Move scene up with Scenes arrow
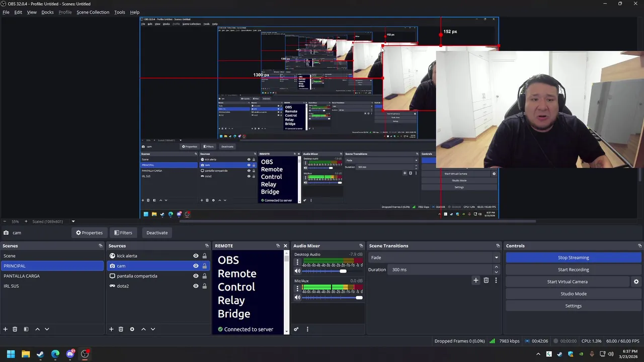 [x=37, y=329]
